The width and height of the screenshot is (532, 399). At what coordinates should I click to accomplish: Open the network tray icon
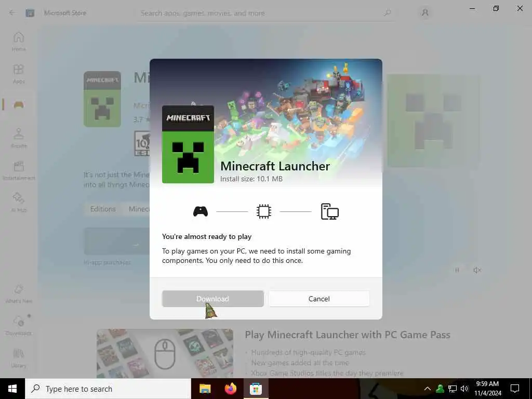click(453, 389)
